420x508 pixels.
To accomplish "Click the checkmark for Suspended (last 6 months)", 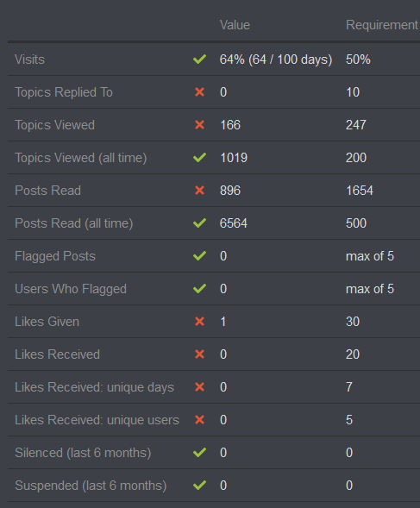I will coord(199,486).
